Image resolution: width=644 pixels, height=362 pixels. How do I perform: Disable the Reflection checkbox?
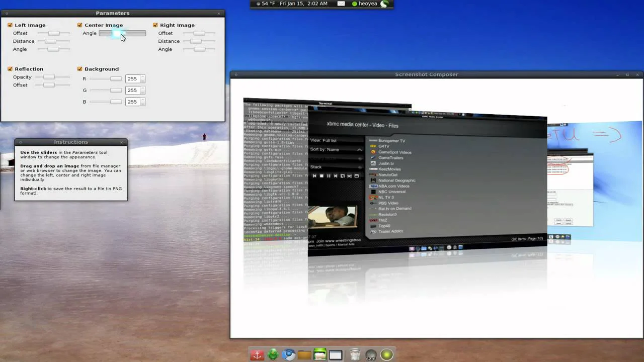tap(10, 69)
